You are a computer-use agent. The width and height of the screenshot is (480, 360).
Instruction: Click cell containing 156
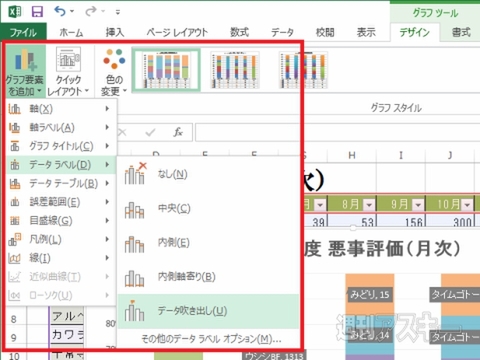point(401,221)
